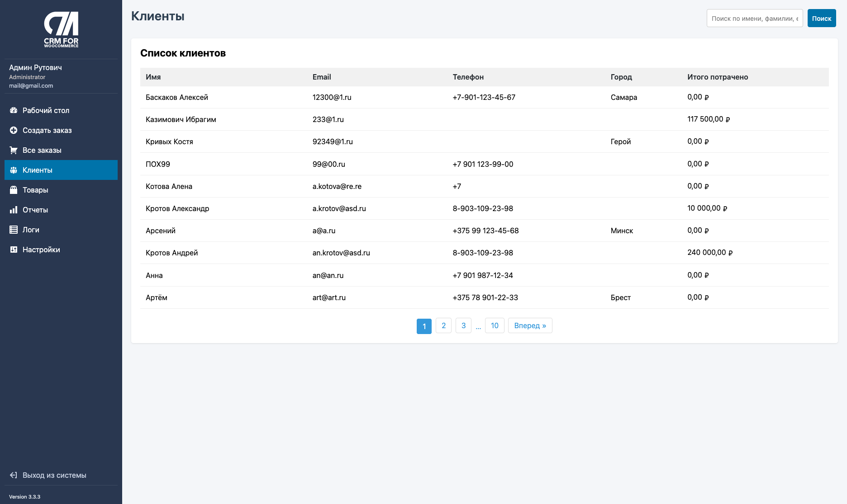Go to pagination page 10
The width and height of the screenshot is (847, 504).
click(x=495, y=325)
